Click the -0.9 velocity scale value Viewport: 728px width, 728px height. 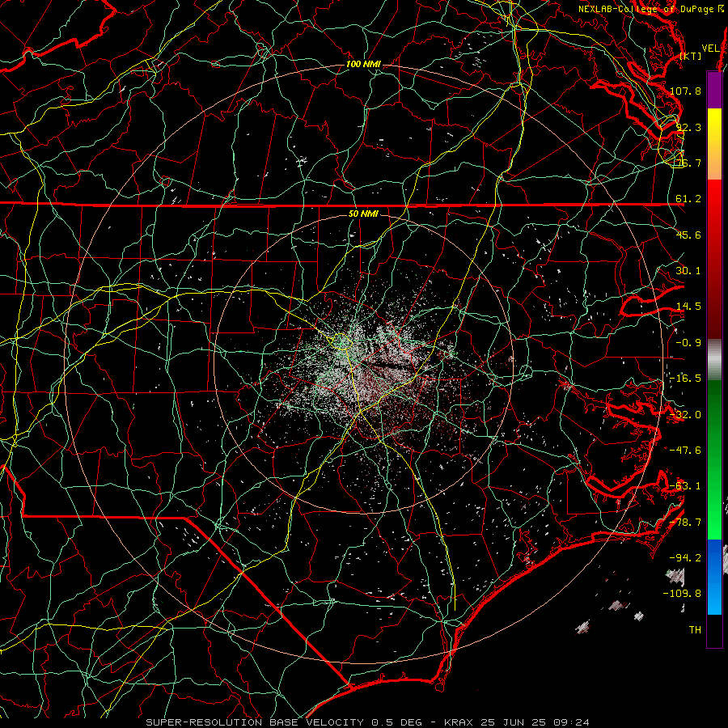point(688,343)
